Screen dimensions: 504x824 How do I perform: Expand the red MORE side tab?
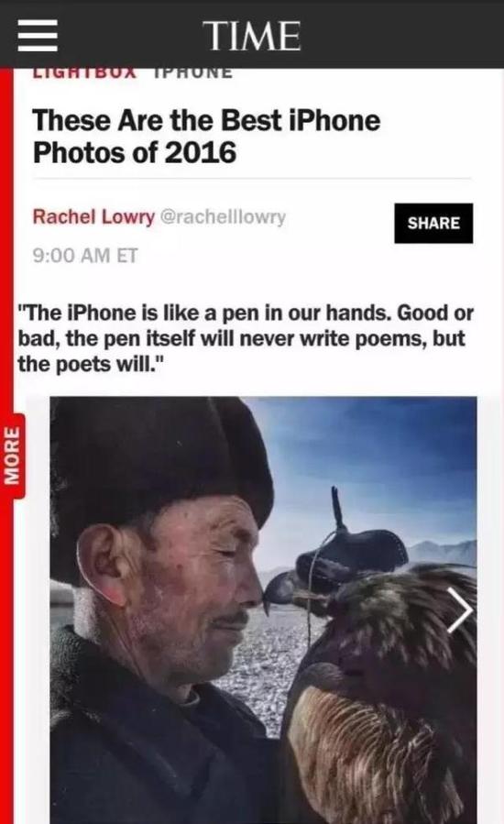(x=12, y=456)
